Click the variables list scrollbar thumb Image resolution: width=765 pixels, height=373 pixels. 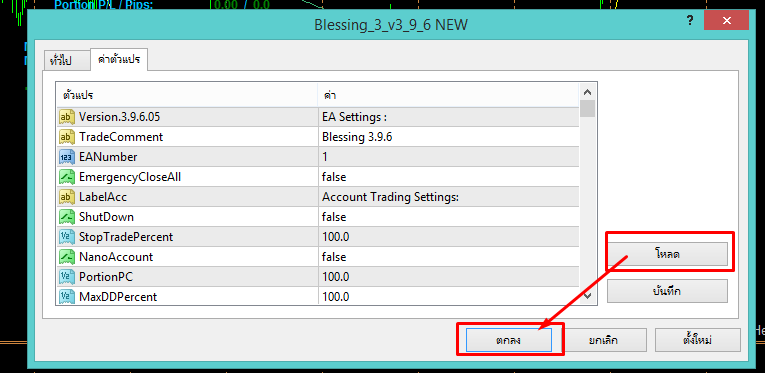pos(587,108)
